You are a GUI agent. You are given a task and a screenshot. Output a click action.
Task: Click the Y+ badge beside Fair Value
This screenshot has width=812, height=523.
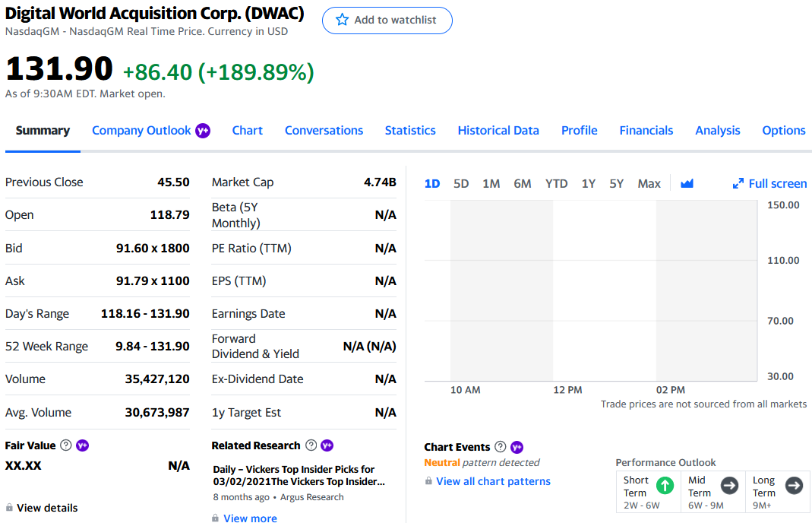[x=82, y=445]
